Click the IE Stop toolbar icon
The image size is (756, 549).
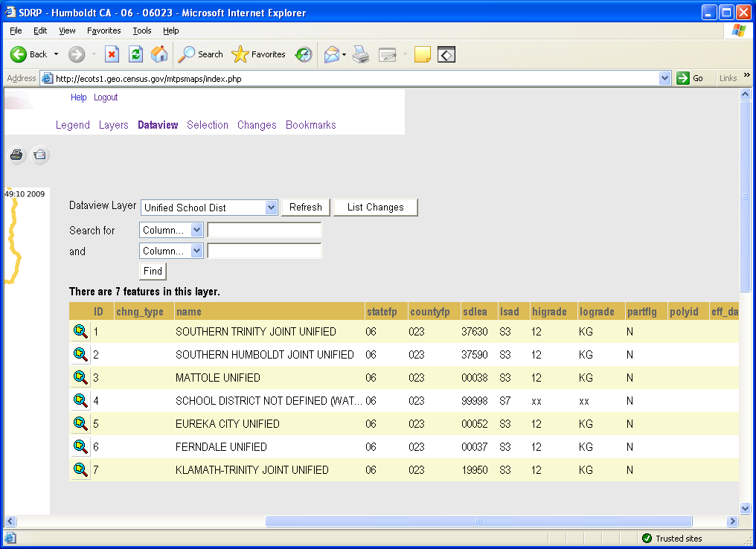click(112, 54)
